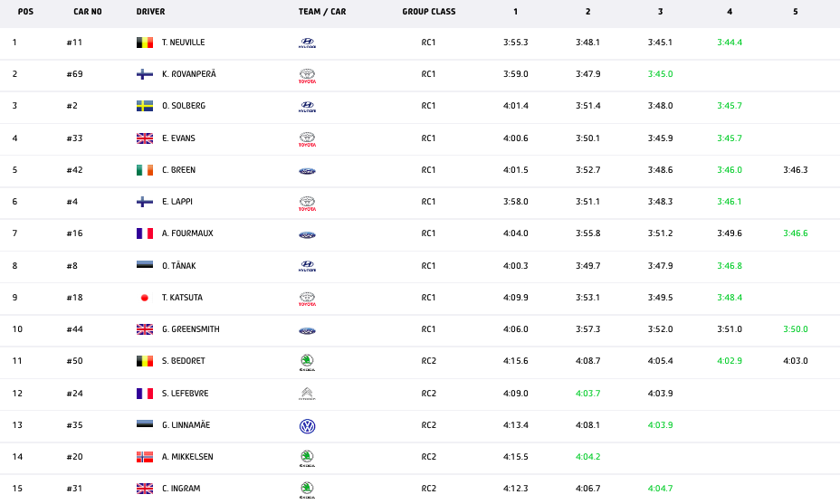Click car number #44 for Greensmith
The width and height of the screenshot is (840, 504).
(x=73, y=329)
